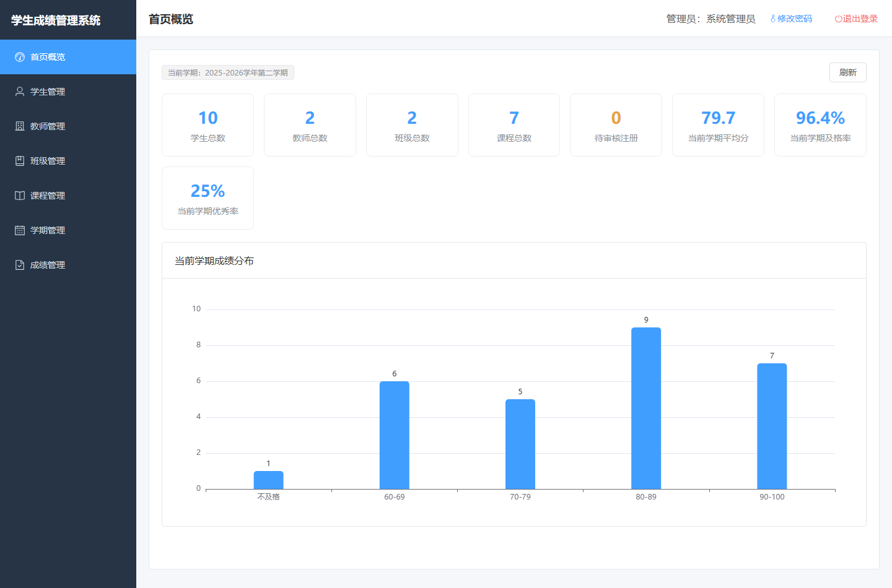Navigate to 课程管理
892x588 pixels.
pyautogui.click(x=68, y=196)
